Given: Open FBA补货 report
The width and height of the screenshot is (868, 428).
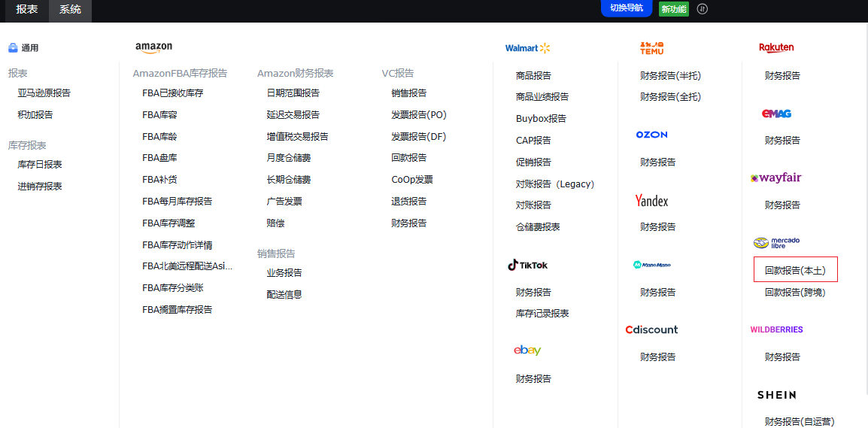Looking at the screenshot, I should (159, 179).
